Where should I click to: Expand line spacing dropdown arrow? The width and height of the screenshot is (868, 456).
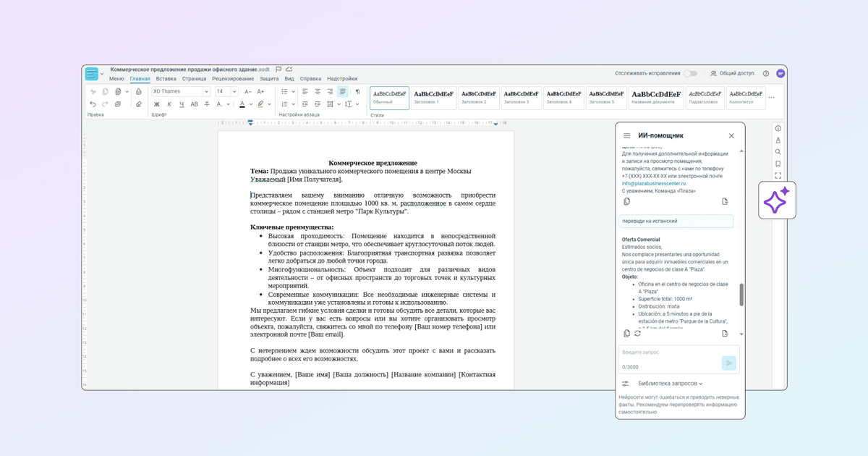coord(357,104)
